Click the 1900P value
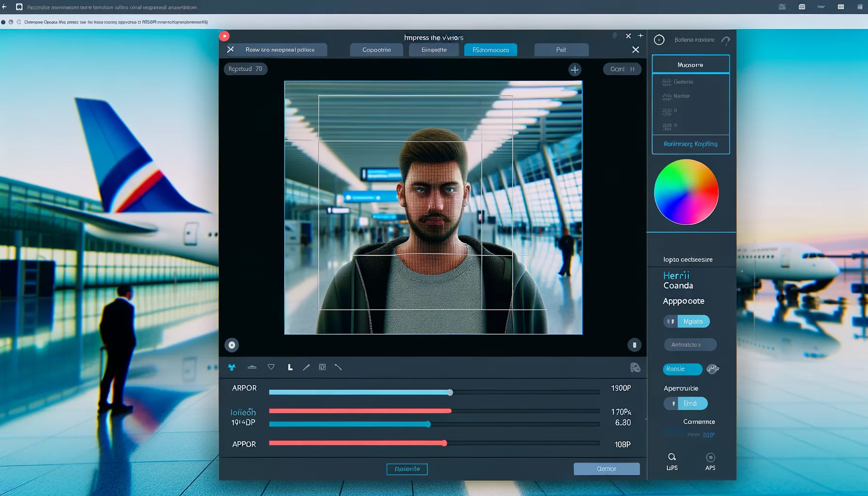Viewport: 868px width, 496px height. (620, 388)
